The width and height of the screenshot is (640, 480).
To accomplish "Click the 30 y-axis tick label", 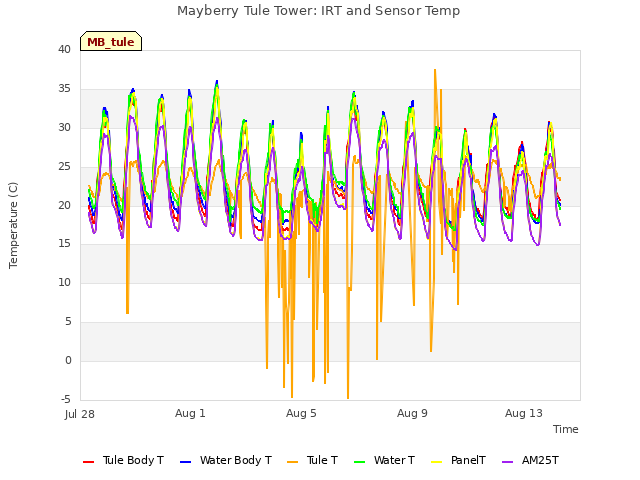I will (x=64, y=128).
